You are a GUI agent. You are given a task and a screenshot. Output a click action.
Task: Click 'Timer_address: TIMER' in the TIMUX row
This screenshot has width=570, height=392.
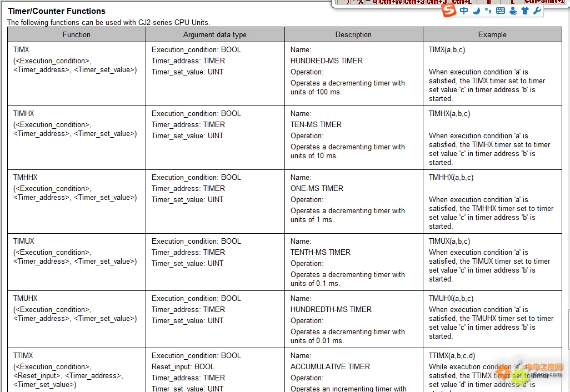(x=188, y=252)
